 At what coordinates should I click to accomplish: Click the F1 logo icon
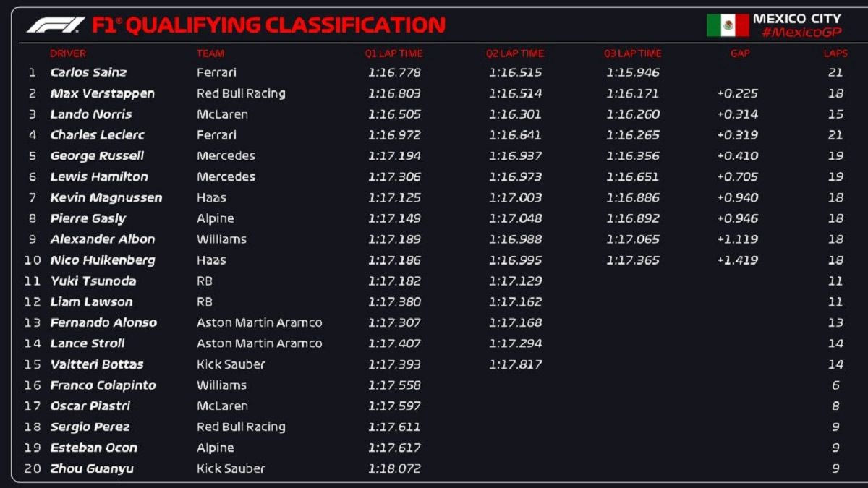coord(56,25)
